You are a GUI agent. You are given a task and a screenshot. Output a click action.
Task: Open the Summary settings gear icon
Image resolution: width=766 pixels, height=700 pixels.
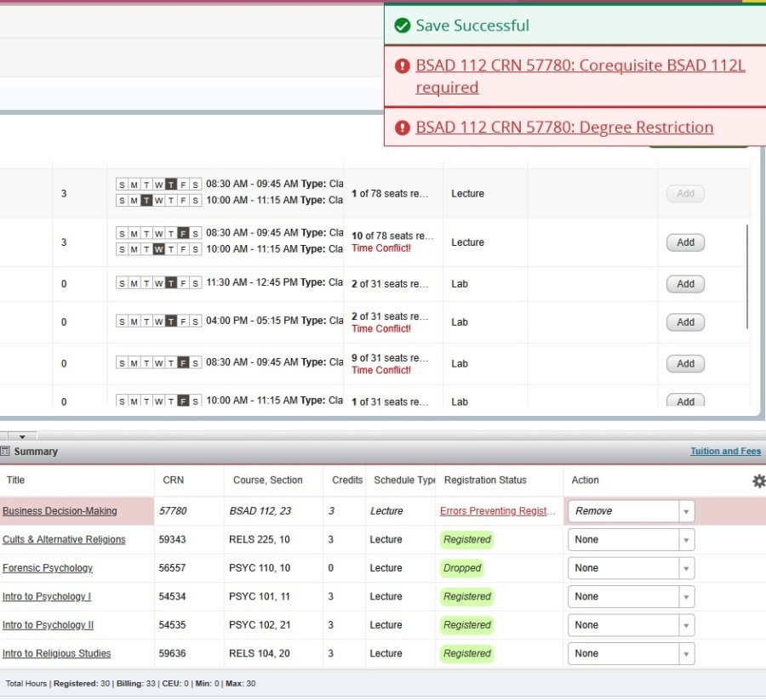pyautogui.click(x=758, y=481)
